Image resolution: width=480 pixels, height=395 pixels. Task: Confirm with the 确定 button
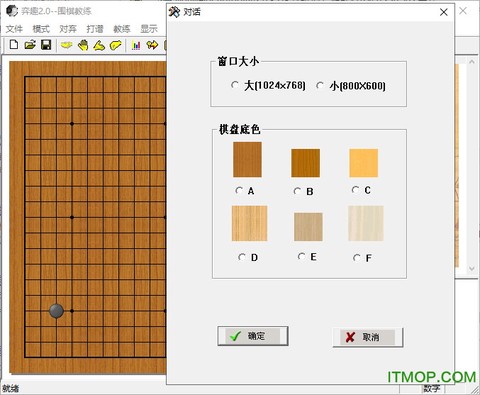click(x=253, y=336)
